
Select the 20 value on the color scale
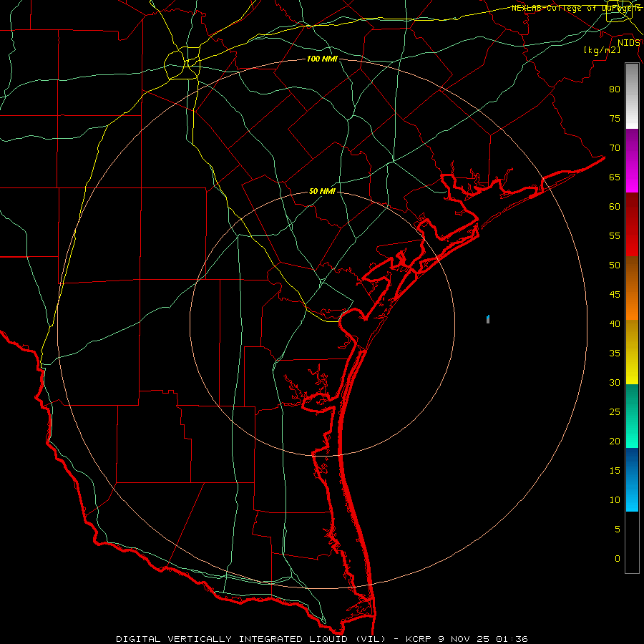tap(615, 441)
